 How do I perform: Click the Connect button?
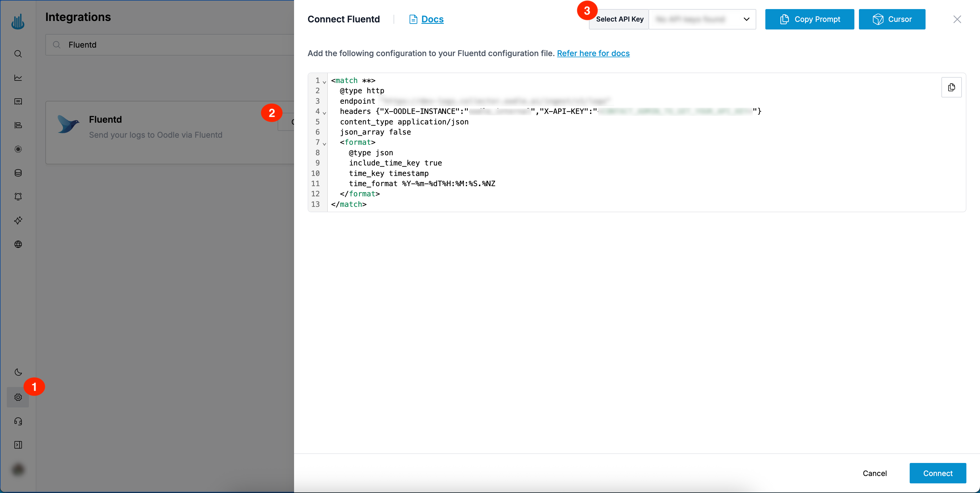click(938, 473)
